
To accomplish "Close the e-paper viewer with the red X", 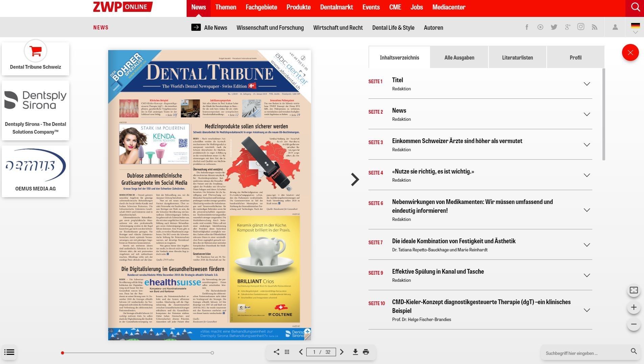I will point(630,52).
